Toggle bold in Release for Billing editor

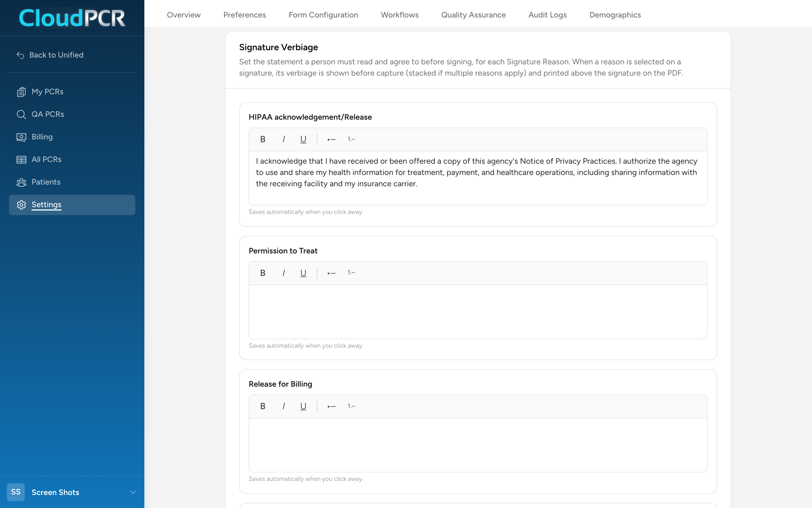(x=263, y=406)
